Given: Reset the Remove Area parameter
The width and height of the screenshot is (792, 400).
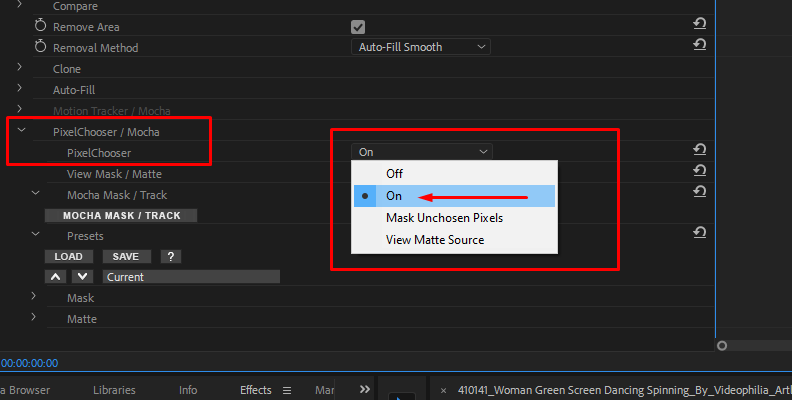Looking at the screenshot, I should [700, 24].
